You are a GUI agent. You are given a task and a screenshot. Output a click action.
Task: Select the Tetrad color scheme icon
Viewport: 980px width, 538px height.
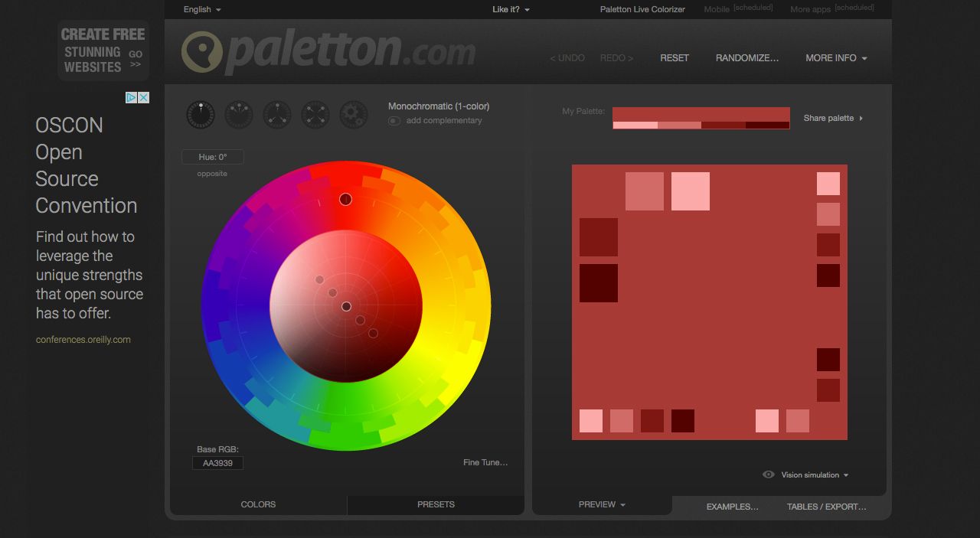click(315, 115)
